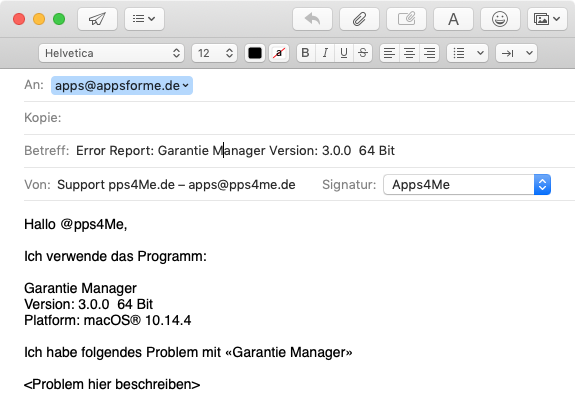
Task: Align text left
Action: [x=389, y=53]
